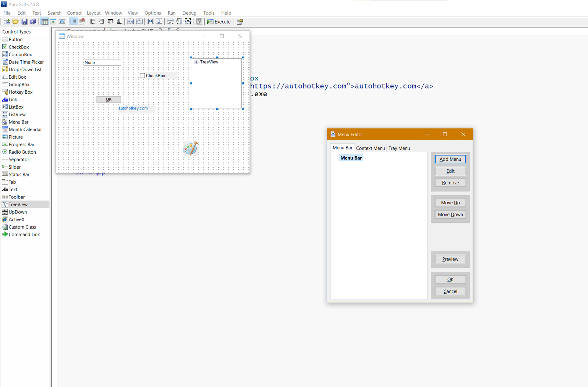This screenshot has height=387, width=588.
Task: Expand the TreeView node plus sign
Action: [x=197, y=62]
